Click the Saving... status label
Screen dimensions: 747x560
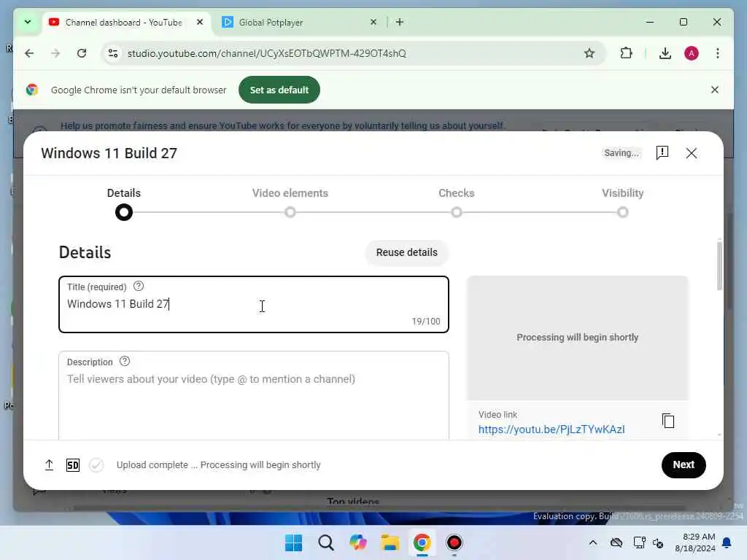click(622, 153)
